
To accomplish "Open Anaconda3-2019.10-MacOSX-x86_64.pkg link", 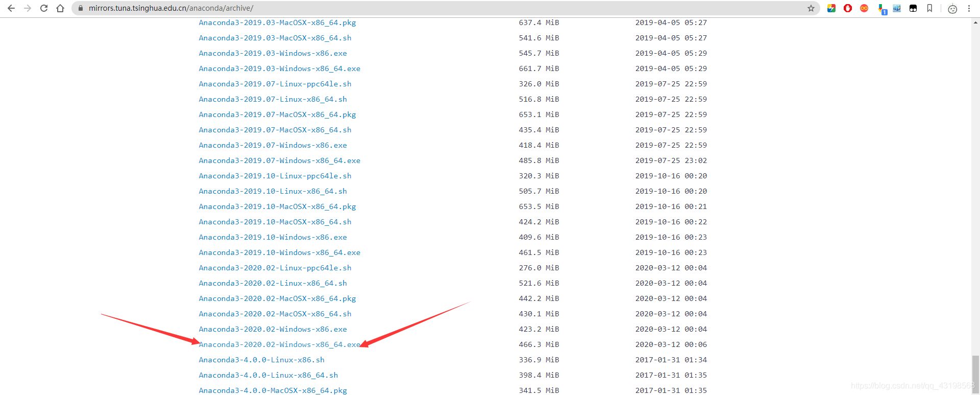I will (x=277, y=206).
